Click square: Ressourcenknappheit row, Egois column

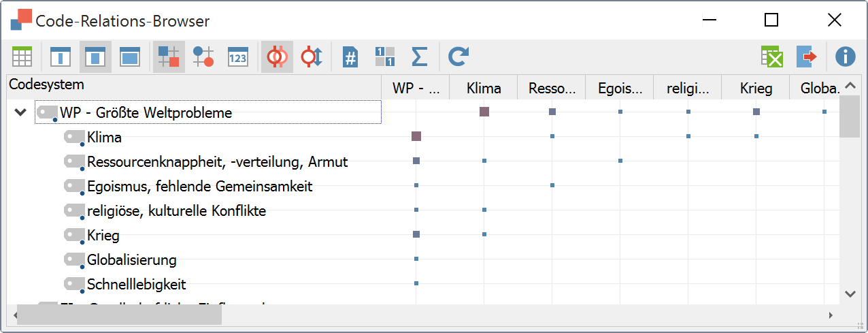coord(620,161)
